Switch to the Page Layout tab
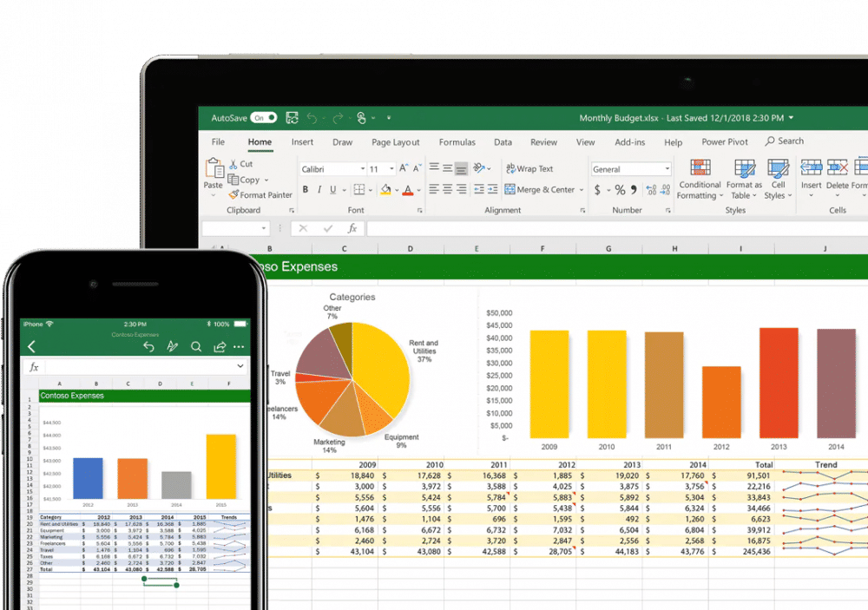This screenshot has height=610, width=868. pos(395,142)
